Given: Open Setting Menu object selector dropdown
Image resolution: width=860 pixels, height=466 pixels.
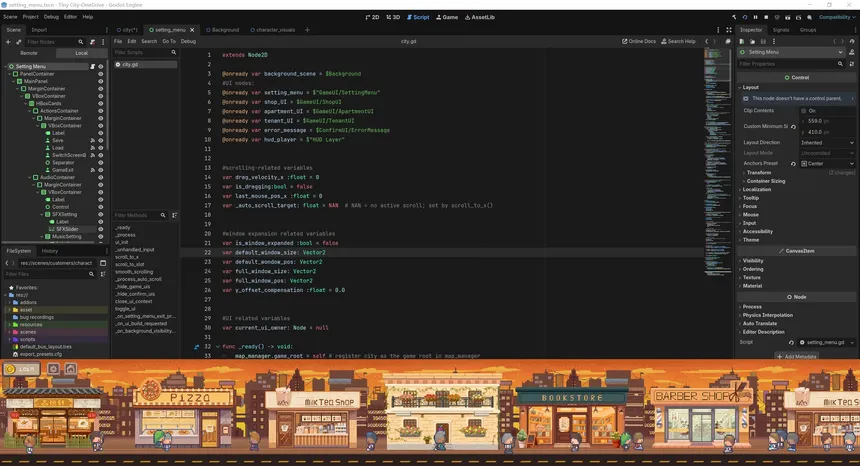Looking at the screenshot, I should 791,52.
